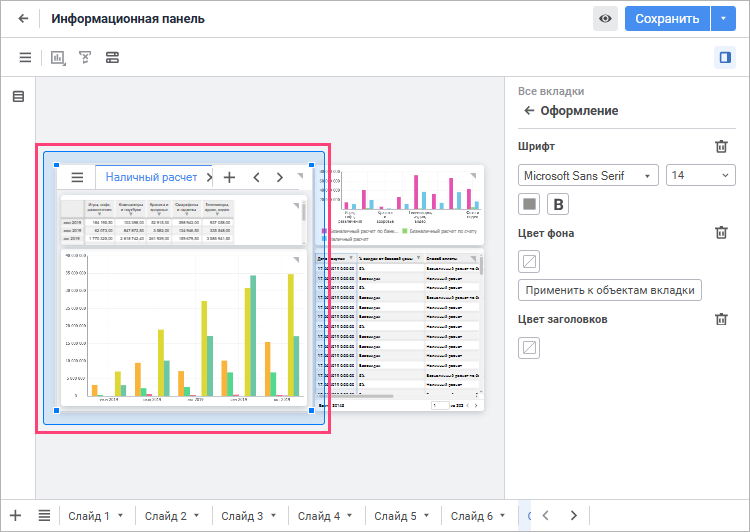Viewport: 750px width, 532px height.
Task: Open Слайд 4 dropdown arrow
Action: pos(350,516)
